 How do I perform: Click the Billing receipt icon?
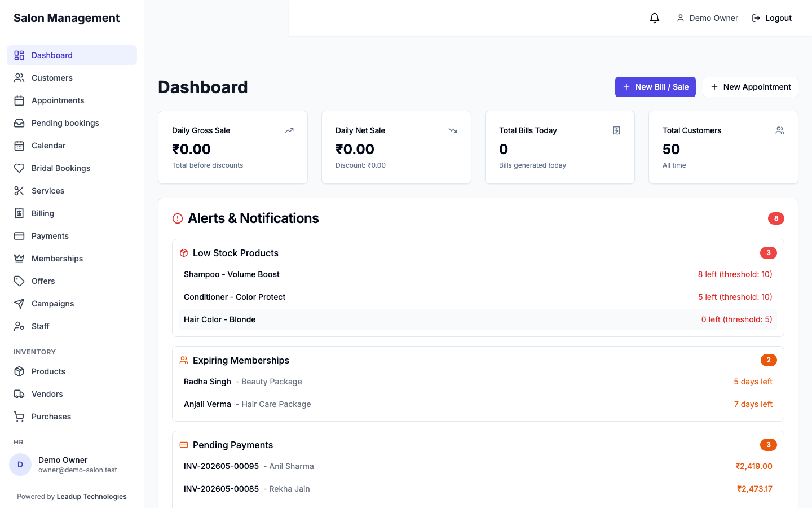click(x=19, y=213)
